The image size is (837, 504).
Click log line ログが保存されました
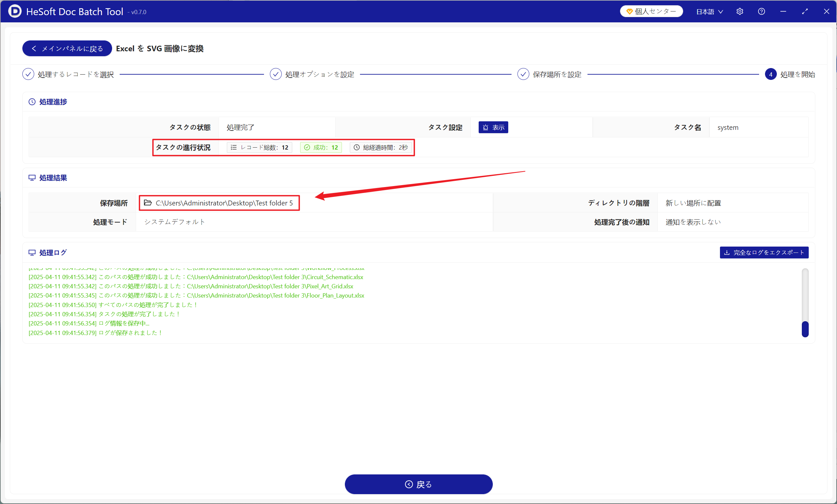coord(95,333)
